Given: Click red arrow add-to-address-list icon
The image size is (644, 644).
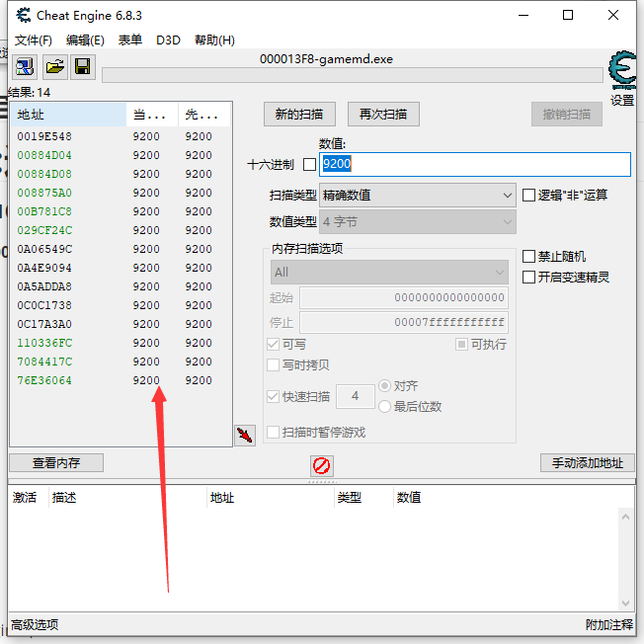Looking at the screenshot, I should click(x=245, y=435).
